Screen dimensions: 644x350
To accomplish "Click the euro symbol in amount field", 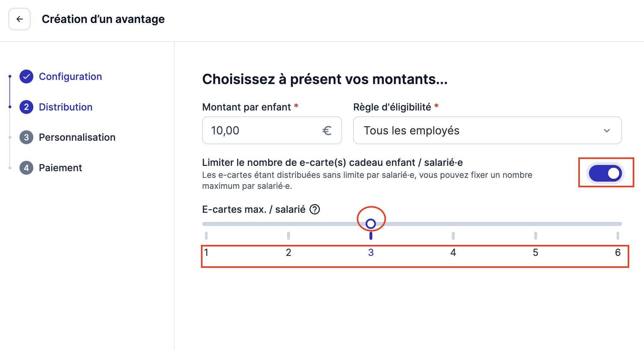I will coord(327,131).
